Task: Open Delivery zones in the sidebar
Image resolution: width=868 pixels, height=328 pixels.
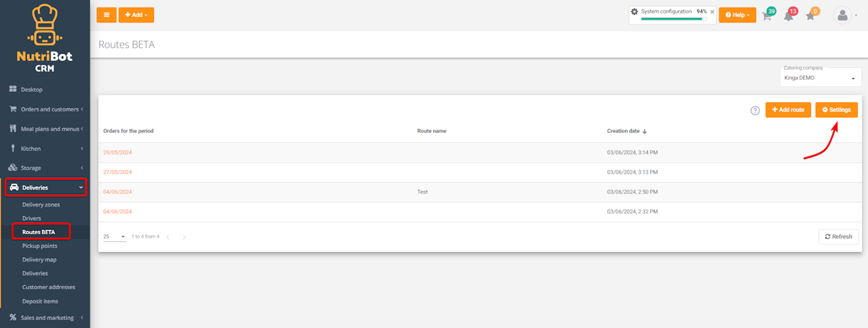Action: coord(41,204)
